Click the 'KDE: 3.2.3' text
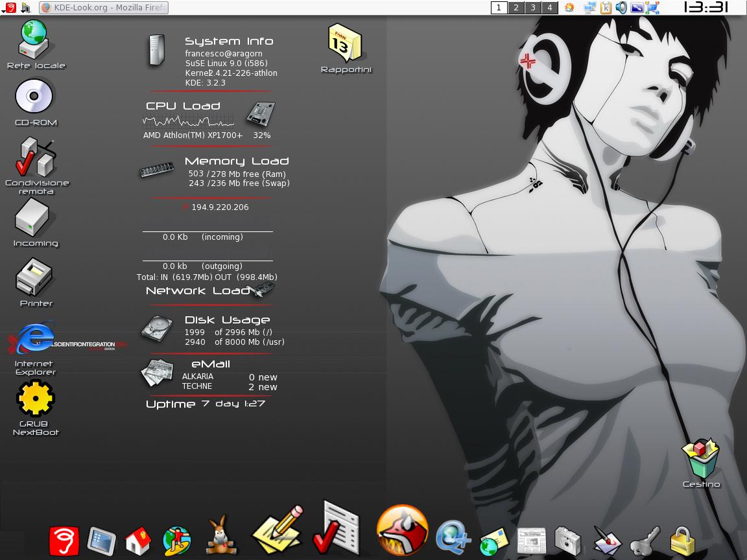747x560 pixels. pyautogui.click(x=206, y=83)
